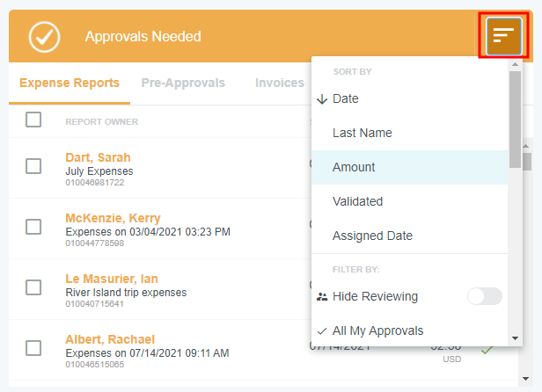Pick Assigned Date sort option
The height and width of the screenshot is (392, 542).
tap(372, 236)
